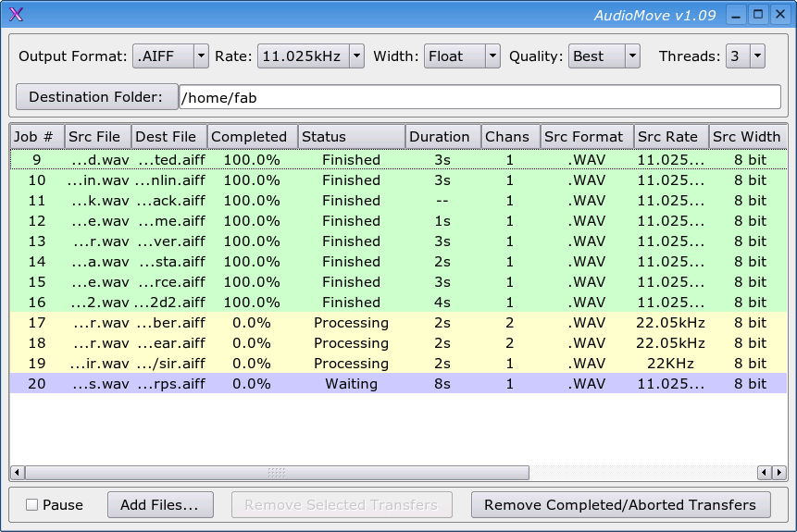The image size is (797, 532).
Task: Click the 1s duration cell of job 12
Action: [442, 221]
